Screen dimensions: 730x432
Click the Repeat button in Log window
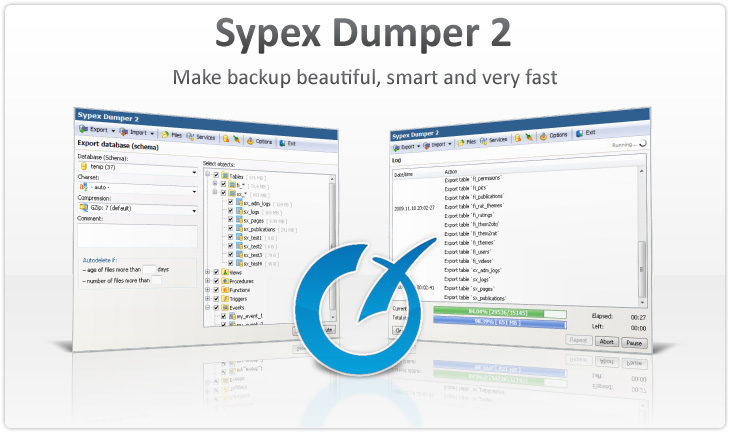click(578, 340)
